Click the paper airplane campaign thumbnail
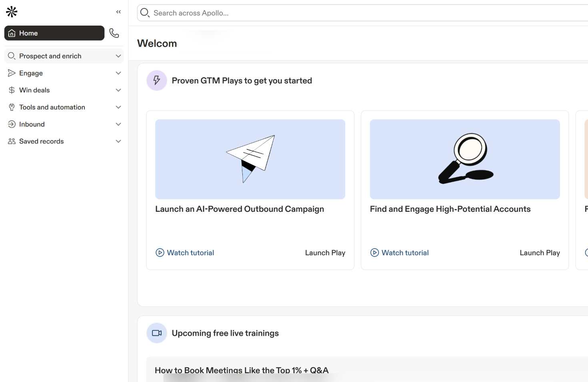This screenshot has height=382, width=588. pyautogui.click(x=250, y=159)
